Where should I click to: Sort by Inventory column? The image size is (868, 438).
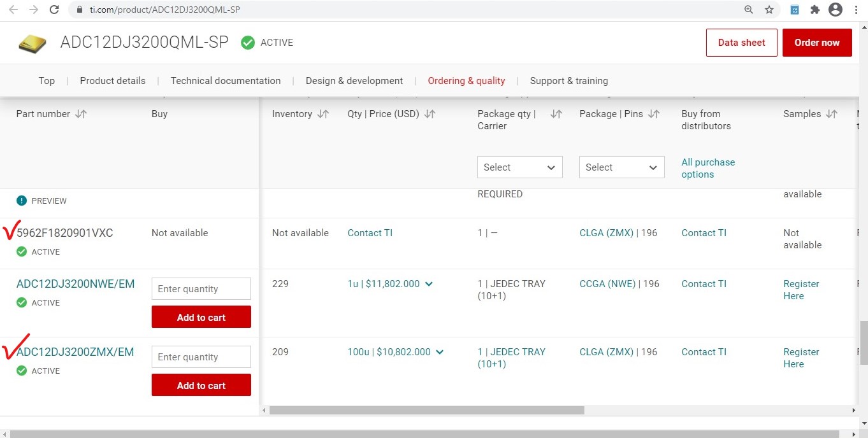(x=323, y=114)
